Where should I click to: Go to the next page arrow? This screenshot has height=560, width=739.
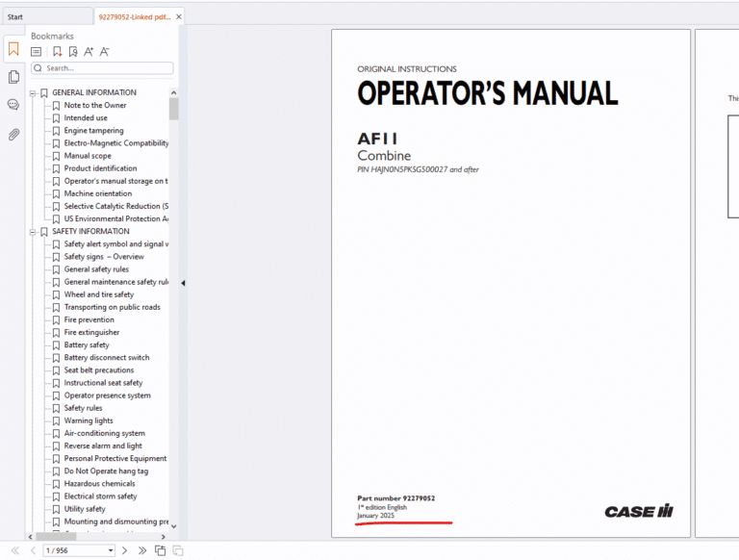[x=124, y=550]
